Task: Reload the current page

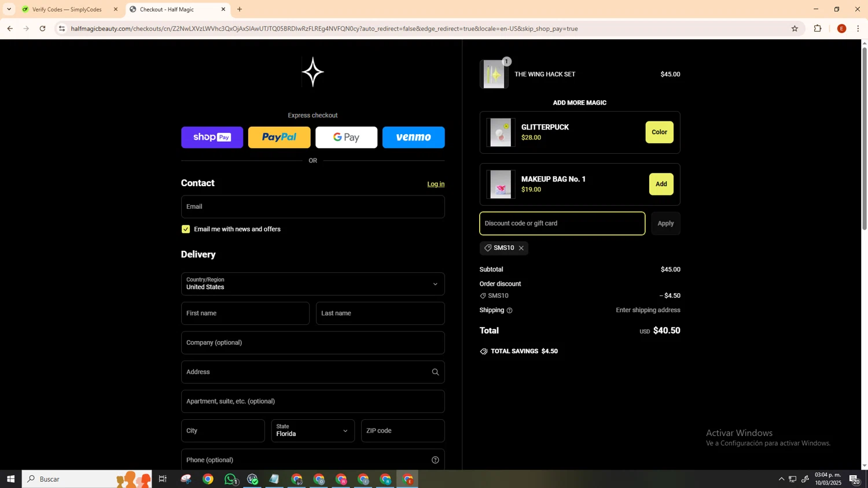Action: coord(43,28)
